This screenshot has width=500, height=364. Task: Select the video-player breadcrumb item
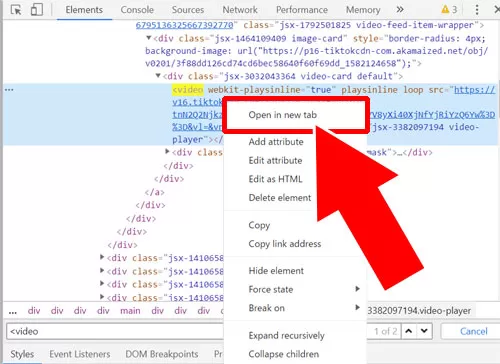[x=419, y=311]
